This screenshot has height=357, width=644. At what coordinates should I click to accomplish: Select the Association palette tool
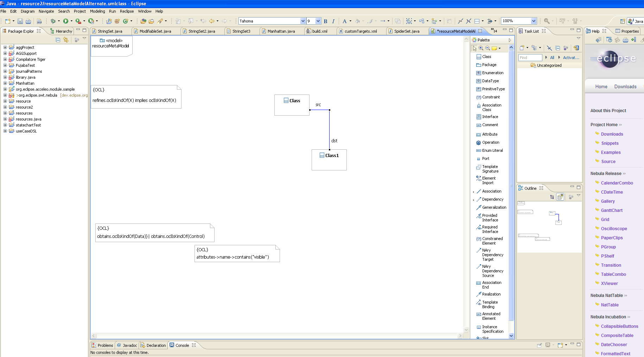489,191
